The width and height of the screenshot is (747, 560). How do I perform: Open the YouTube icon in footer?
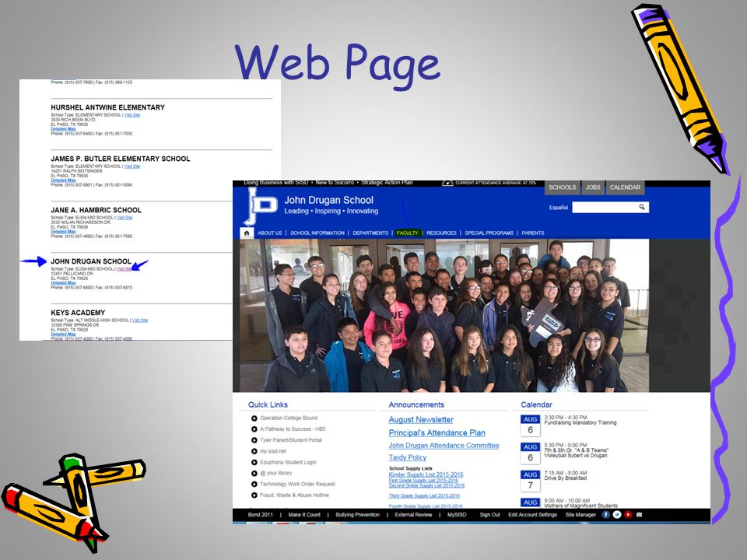(x=629, y=515)
